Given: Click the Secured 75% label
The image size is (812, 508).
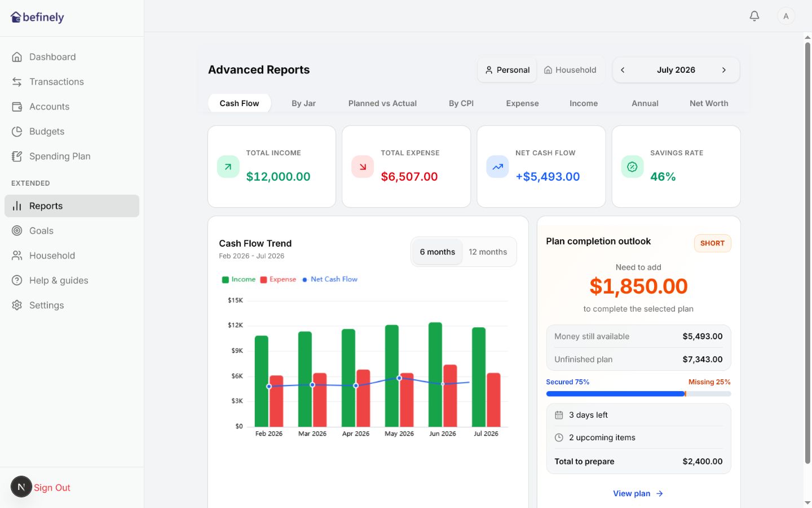Looking at the screenshot, I should pyautogui.click(x=567, y=382).
